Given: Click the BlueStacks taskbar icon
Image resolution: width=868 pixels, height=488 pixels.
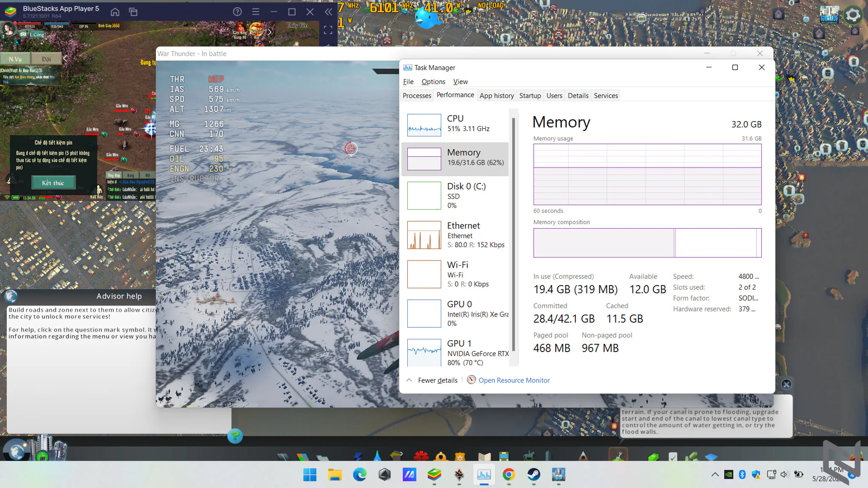Looking at the screenshot, I should click(x=434, y=474).
